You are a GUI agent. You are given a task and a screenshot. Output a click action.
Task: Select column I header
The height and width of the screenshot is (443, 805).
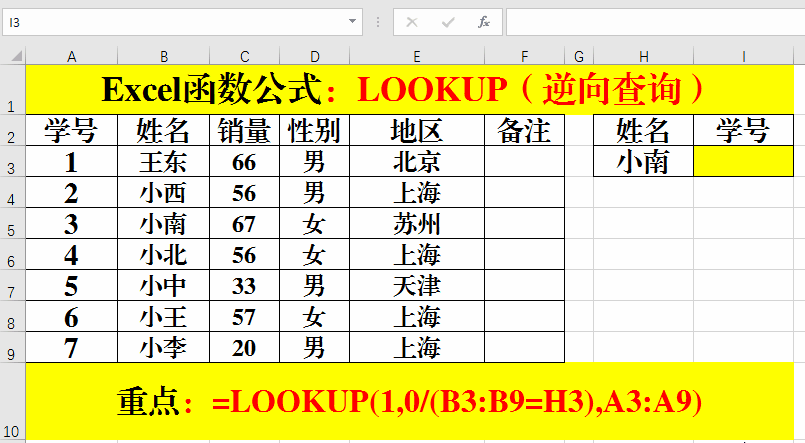tap(743, 56)
